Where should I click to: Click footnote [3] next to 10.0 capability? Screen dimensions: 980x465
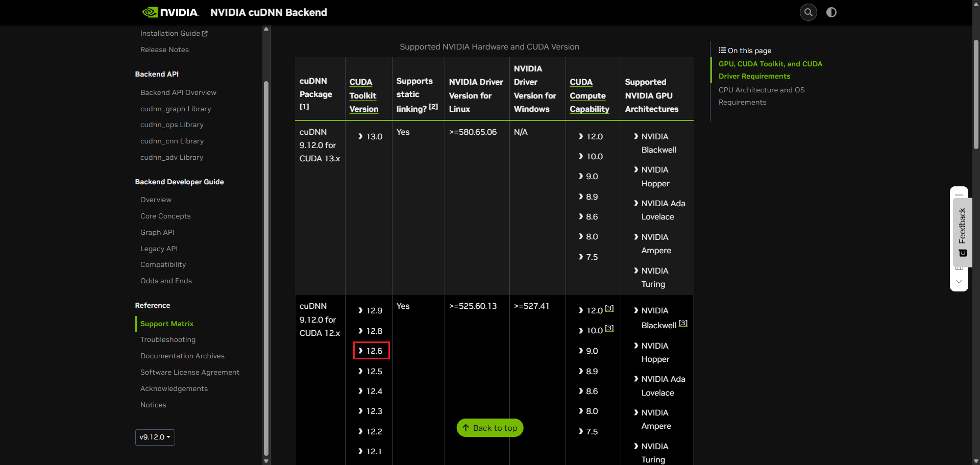pos(609,328)
